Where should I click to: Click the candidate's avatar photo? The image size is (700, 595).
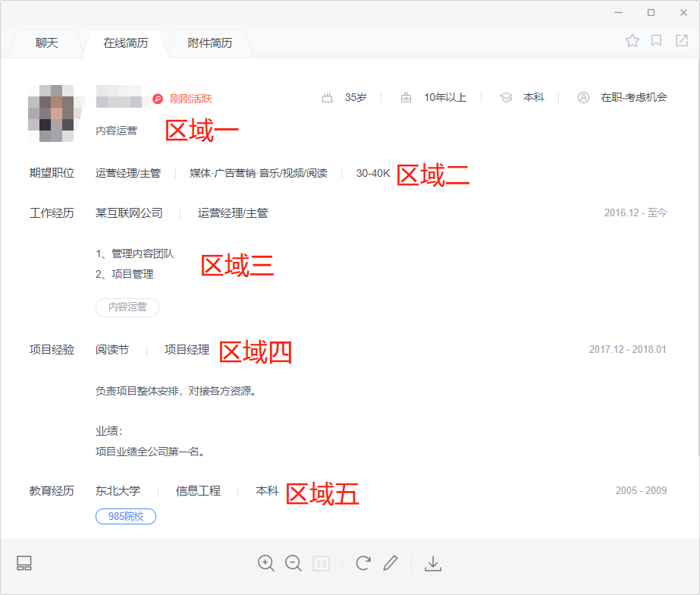click(51, 114)
